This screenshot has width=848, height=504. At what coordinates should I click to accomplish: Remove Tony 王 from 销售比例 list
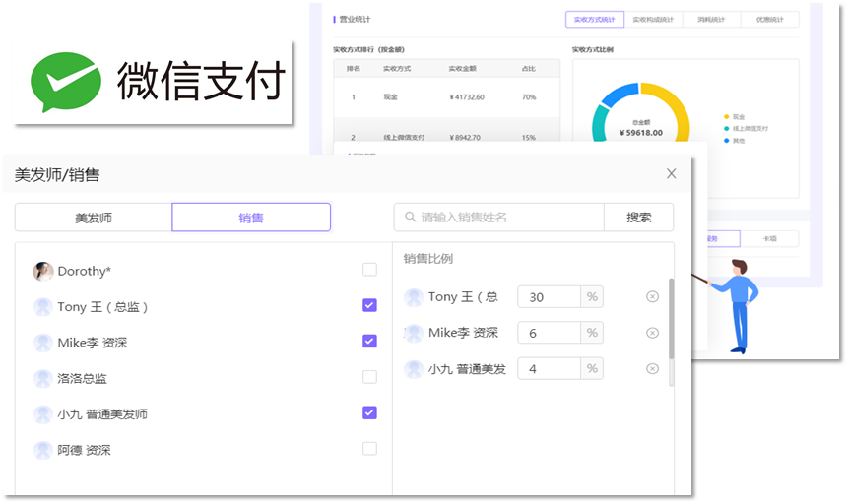pos(653,297)
